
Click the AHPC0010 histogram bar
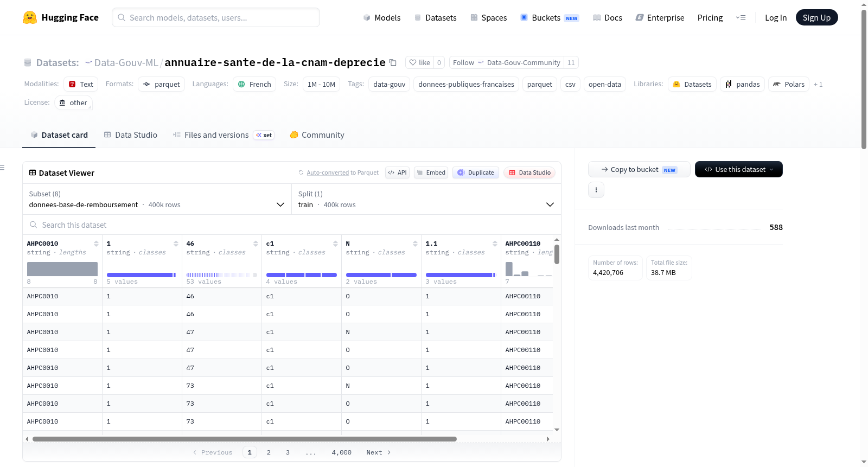coord(62,269)
